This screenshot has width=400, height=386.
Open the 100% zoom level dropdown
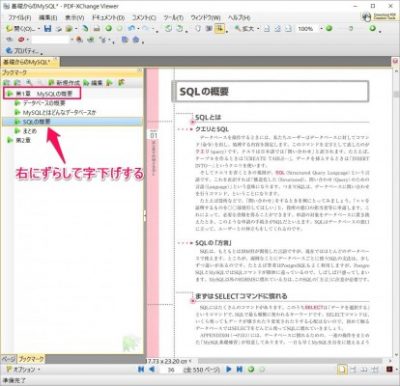tap(321, 29)
